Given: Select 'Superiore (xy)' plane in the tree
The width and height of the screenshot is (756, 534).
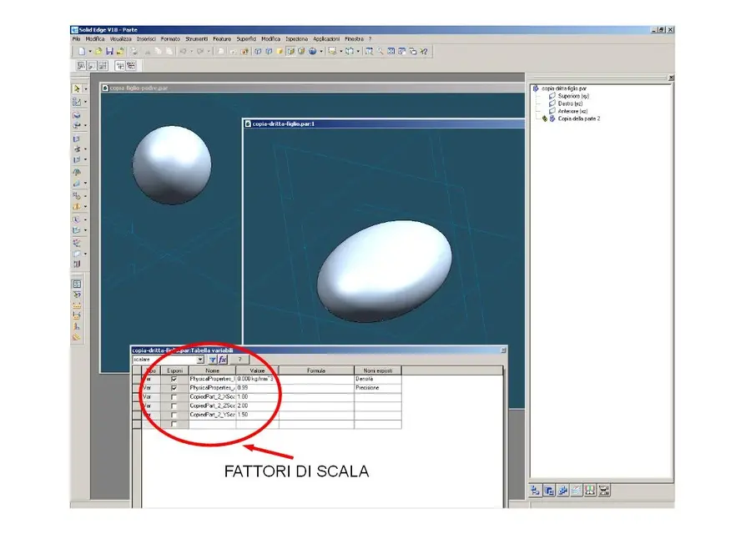Looking at the screenshot, I should pos(573,96).
